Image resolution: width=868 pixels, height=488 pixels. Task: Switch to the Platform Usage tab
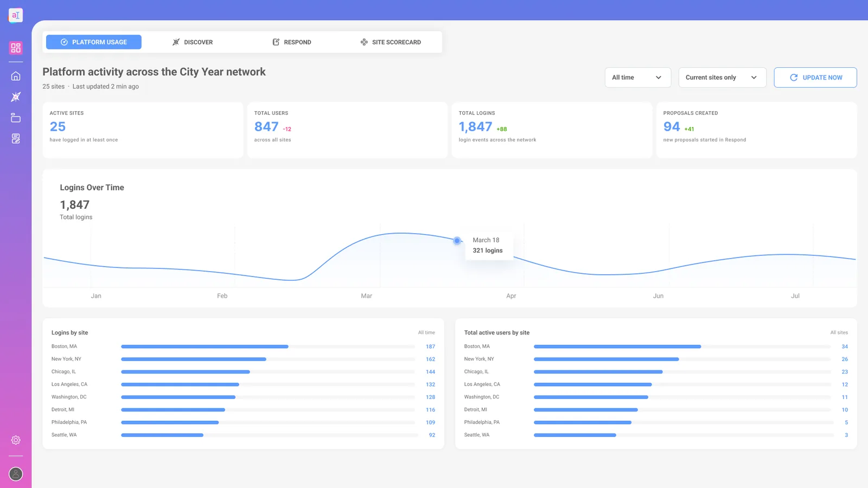click(94, 42)
